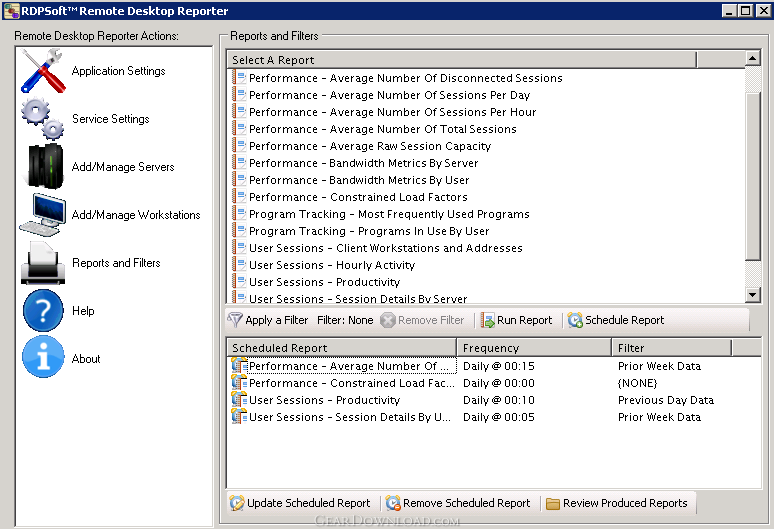Click Apply a Filter button
The height and width of the screenshot is (529, 774).
tap(268, 320)
